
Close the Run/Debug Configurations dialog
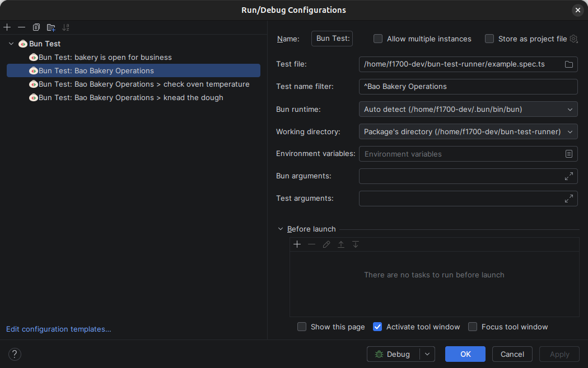pyautogui.click(x=577, y=10)
